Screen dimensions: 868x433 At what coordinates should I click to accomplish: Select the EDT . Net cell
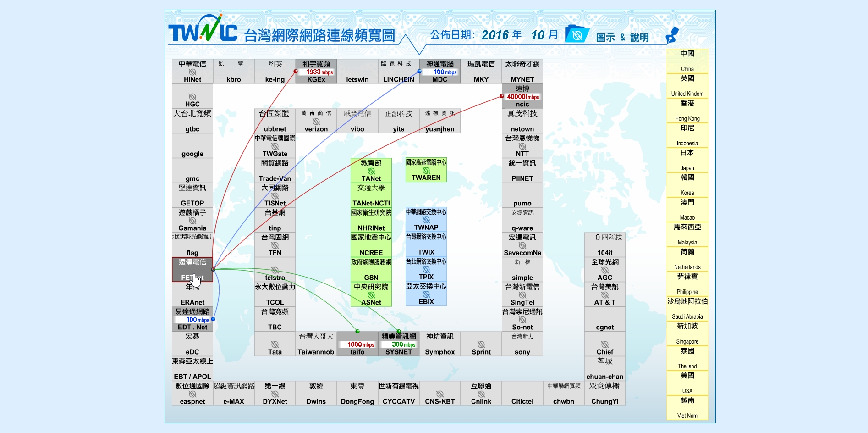192,319
